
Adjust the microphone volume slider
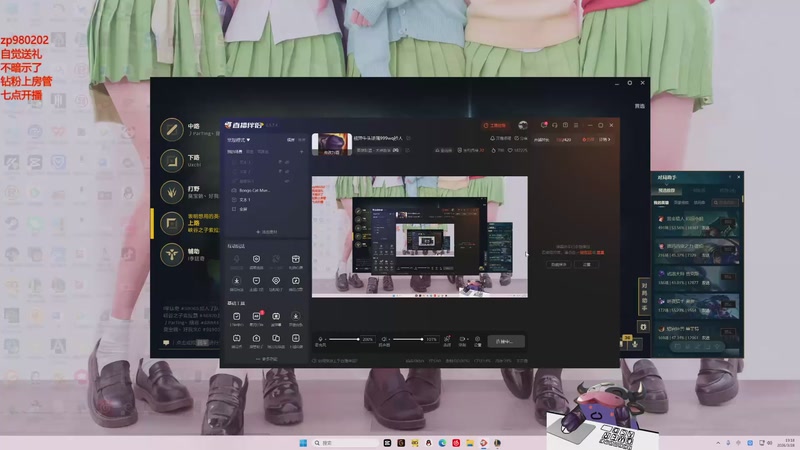(x=344, y=339)
